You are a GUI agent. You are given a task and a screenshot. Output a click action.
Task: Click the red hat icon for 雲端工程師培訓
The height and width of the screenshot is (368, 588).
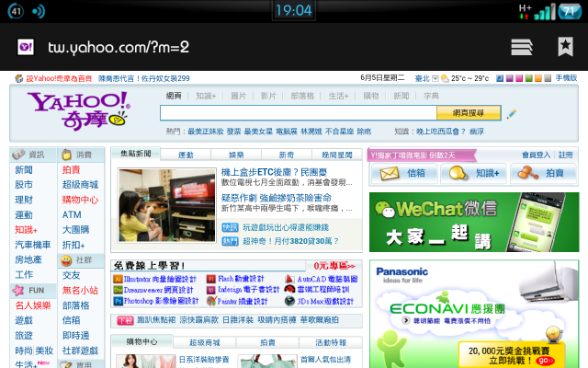(289, 290)
